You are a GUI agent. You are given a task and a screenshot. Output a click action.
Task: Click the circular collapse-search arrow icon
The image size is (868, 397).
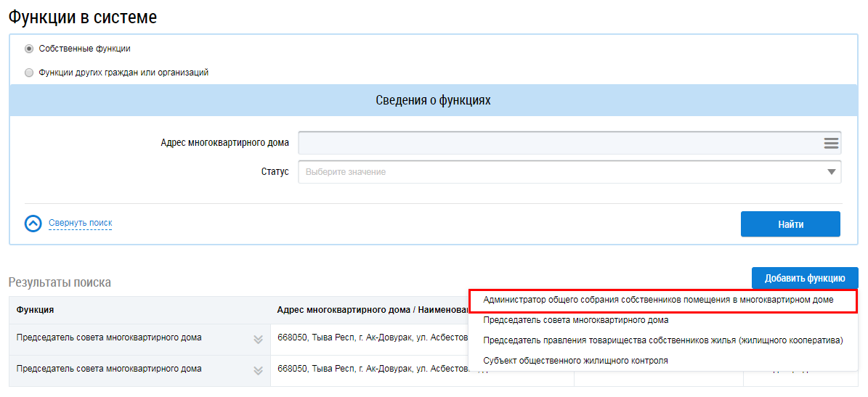tap(33, 224)
